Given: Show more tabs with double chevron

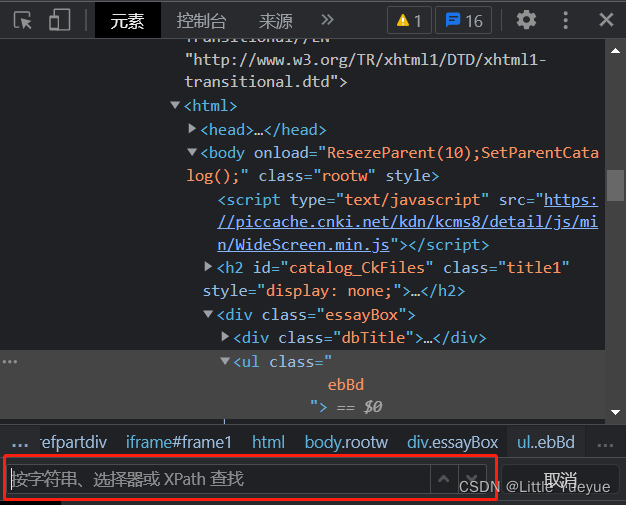Looking at the screenshot, I should (x=327, y=20).
